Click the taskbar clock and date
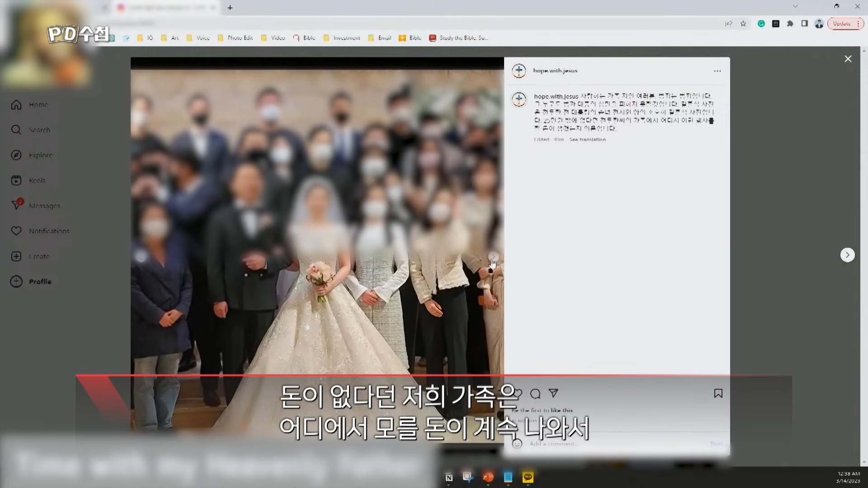 848,477
